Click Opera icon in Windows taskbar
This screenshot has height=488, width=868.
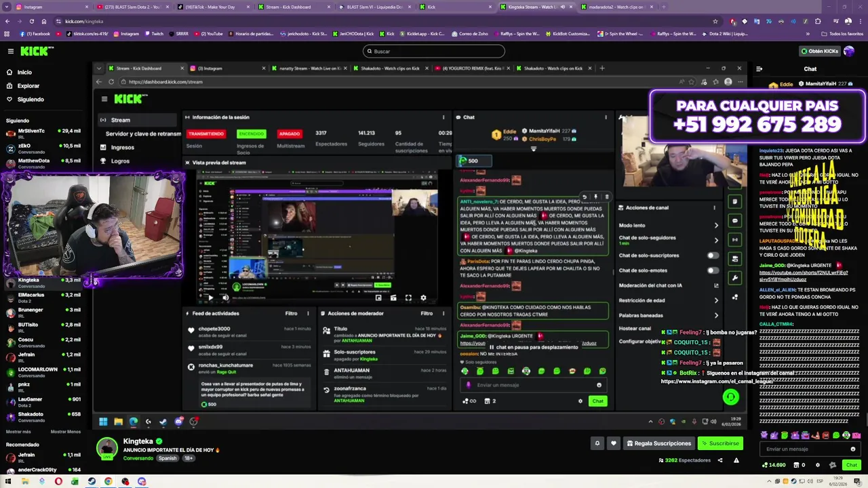click(58, 482)
